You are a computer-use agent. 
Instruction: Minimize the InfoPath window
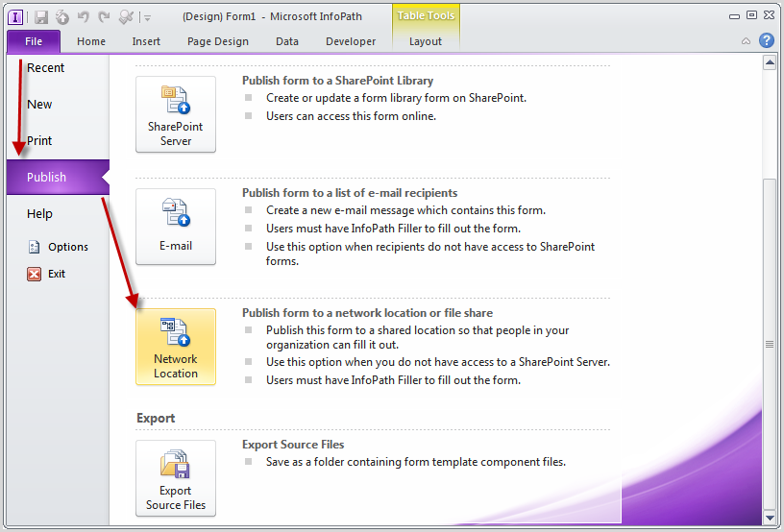(734, 16)
